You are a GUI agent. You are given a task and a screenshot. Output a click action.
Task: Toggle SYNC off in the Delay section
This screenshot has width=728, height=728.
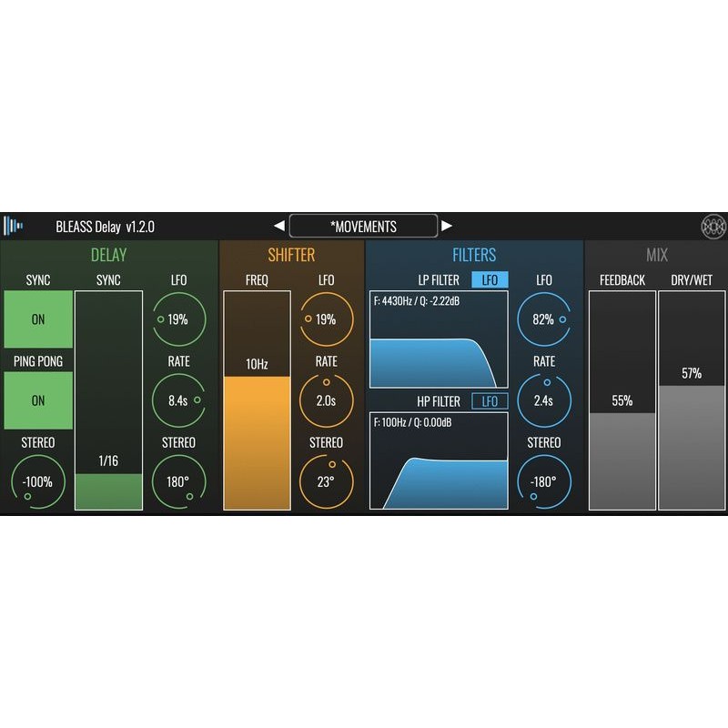(37, 319)
